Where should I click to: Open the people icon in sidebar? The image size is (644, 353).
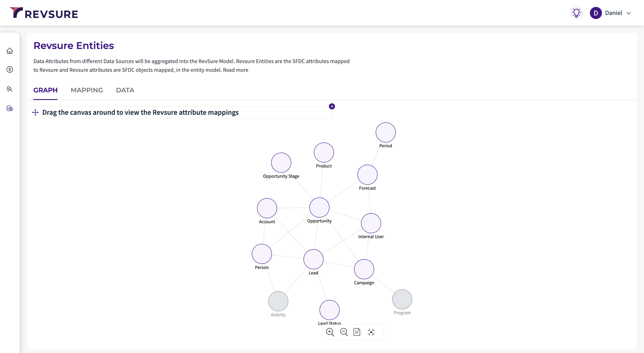click(x=10, y=89)
